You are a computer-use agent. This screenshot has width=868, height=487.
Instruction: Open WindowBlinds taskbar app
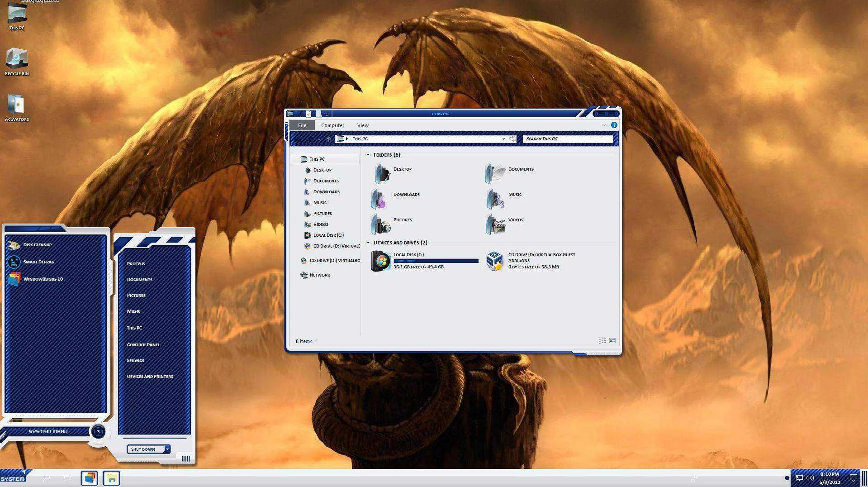[x=90, y=478]
